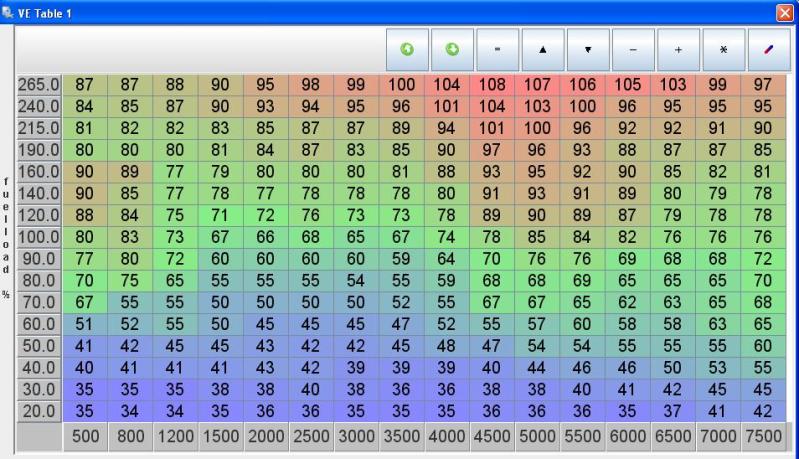Select the 500 RPM column header
The width and height of the screenshot is (799, 459).
coord(85,437)
